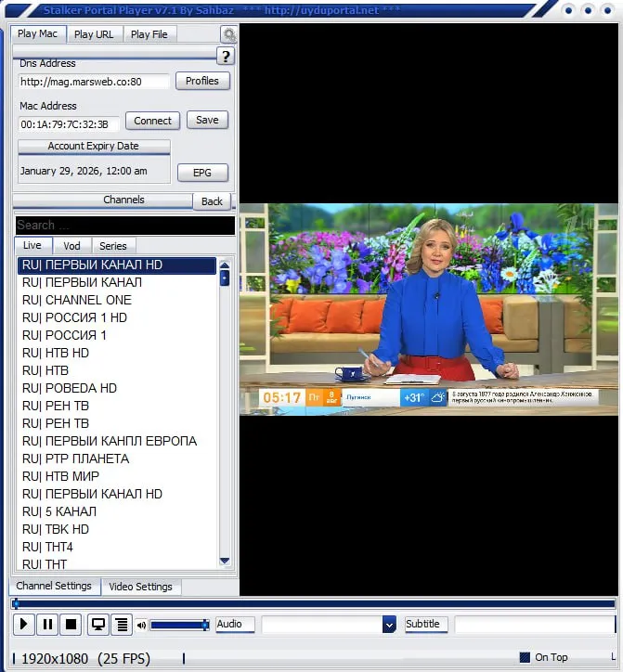
Task: Select RU| 5 КАНАЛ channel
Action: pos(117,511)
